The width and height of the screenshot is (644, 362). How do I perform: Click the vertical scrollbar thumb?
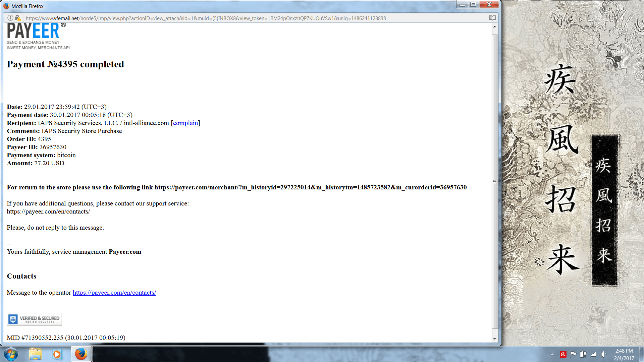(495, 181)
